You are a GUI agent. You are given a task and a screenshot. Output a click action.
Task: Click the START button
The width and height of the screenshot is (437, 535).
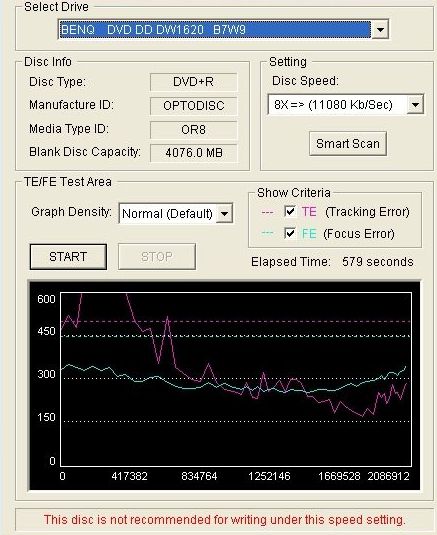coord(68,257)
